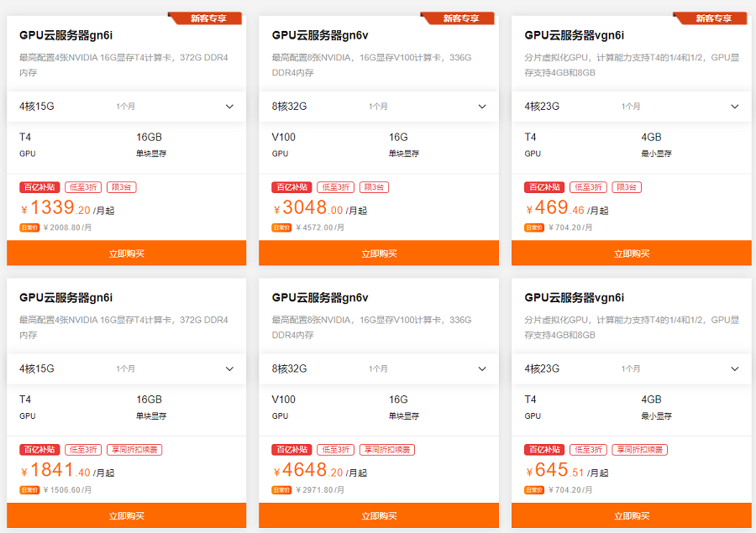
Task: Click 低至3折 tag above the ¥1841.40 price
Action: pyautogui.click(x=83, y=450)
